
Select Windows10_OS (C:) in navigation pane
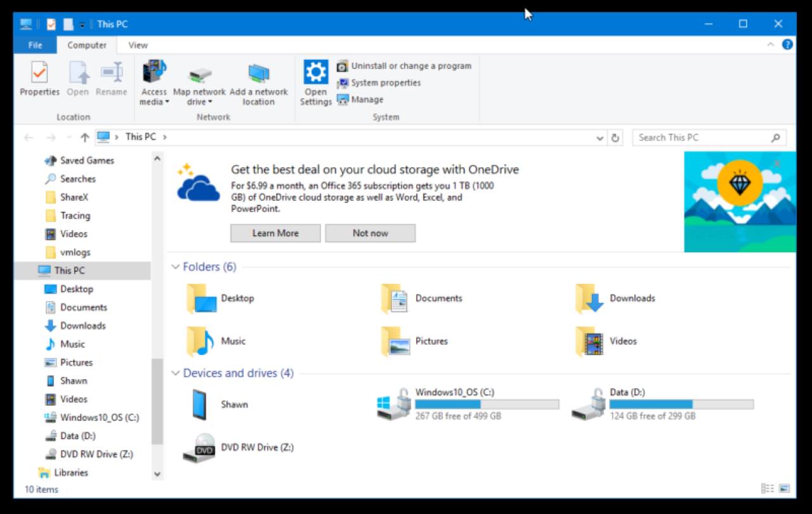(x=92, y=418)
